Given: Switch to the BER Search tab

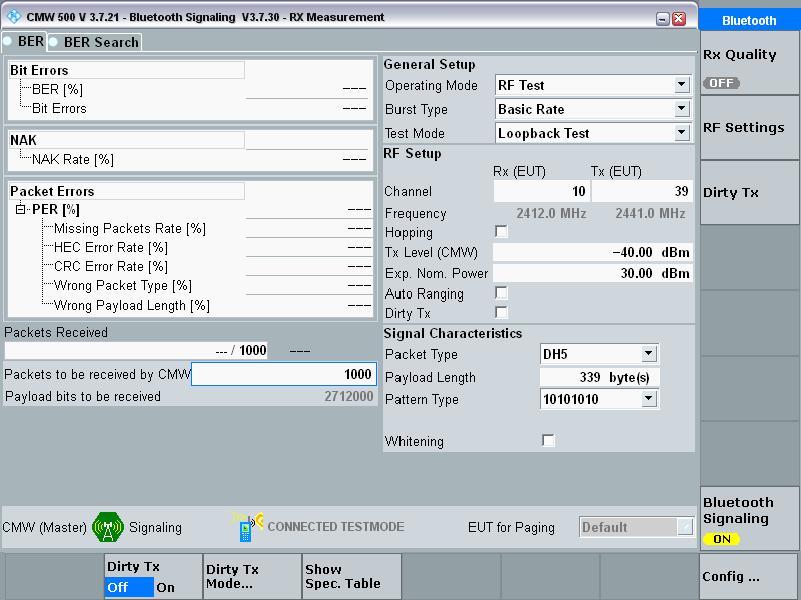Looking at the screenshot, I should (x=95, y=42).
